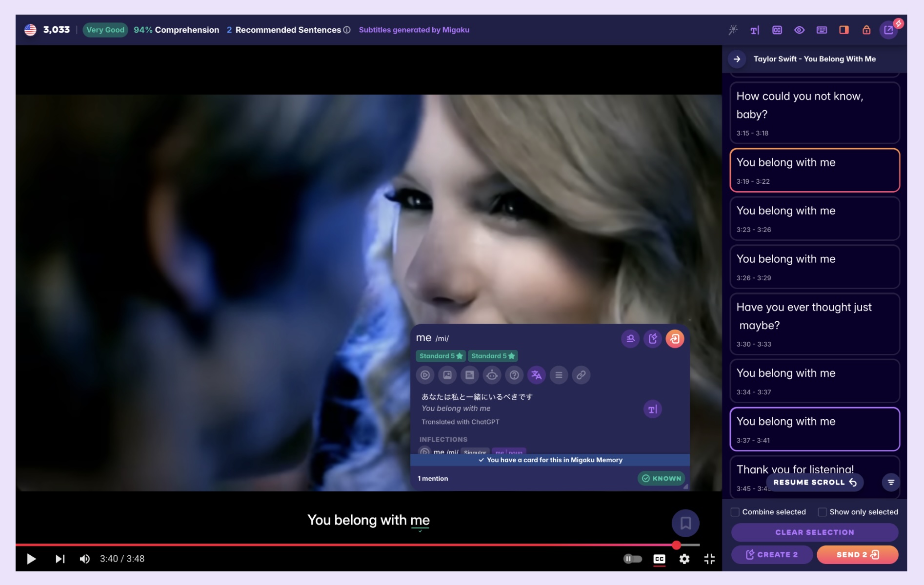Click the first Standard 5 star badge

pyautogui.click(x=441, y=356)
